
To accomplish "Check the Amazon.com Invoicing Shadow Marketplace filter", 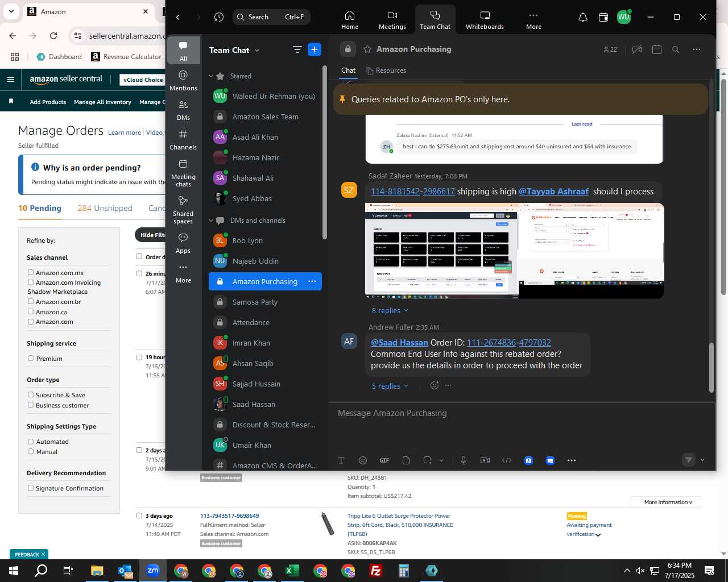I will pyautogui.click(x=31, y=282).
